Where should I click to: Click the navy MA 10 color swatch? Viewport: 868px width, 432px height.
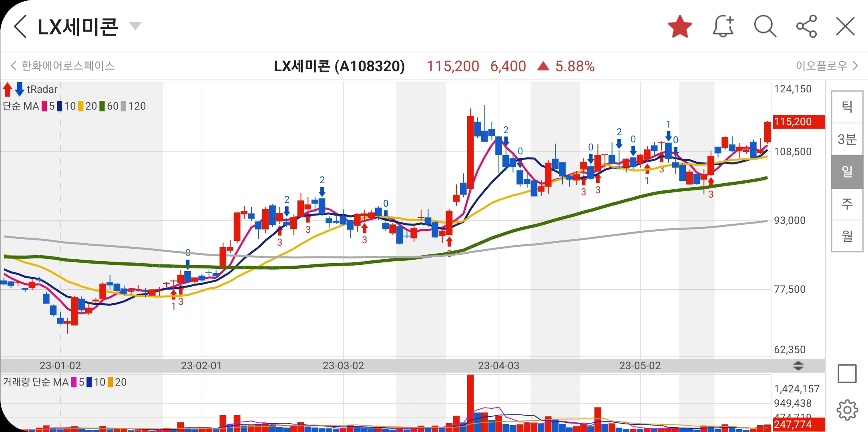point(60,106)
